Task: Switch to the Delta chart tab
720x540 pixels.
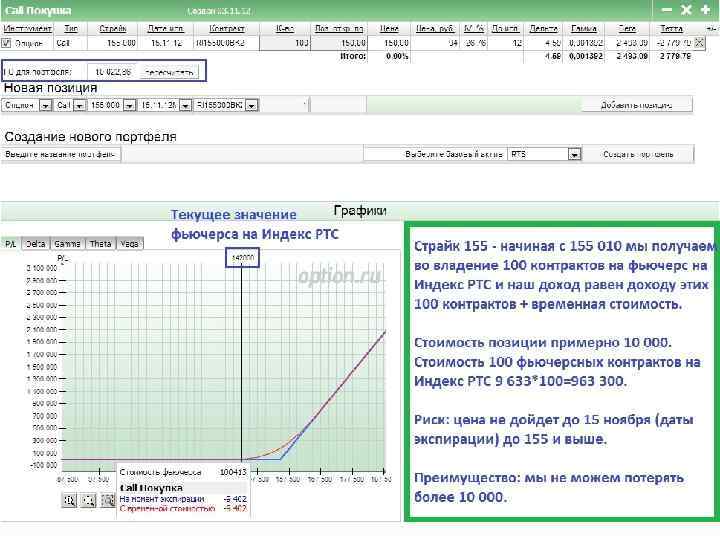Action: click(35, 244)
